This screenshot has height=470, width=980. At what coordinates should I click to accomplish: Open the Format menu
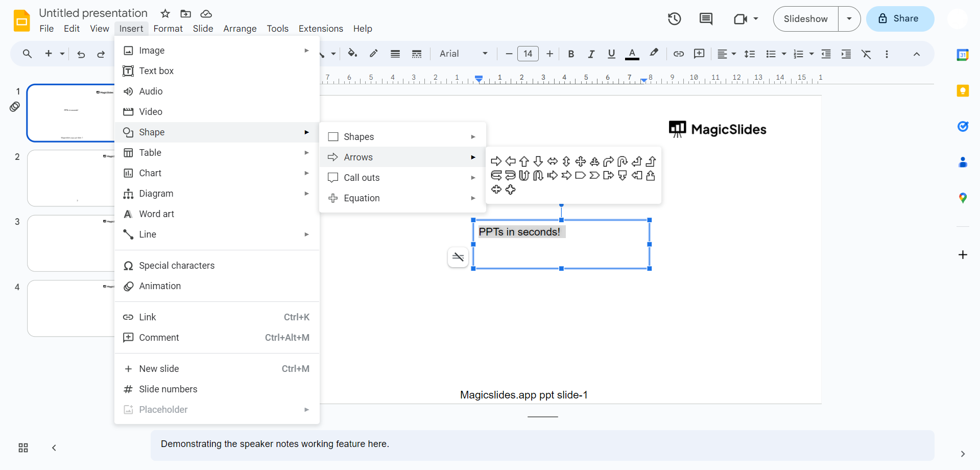[x=168, y=29]
